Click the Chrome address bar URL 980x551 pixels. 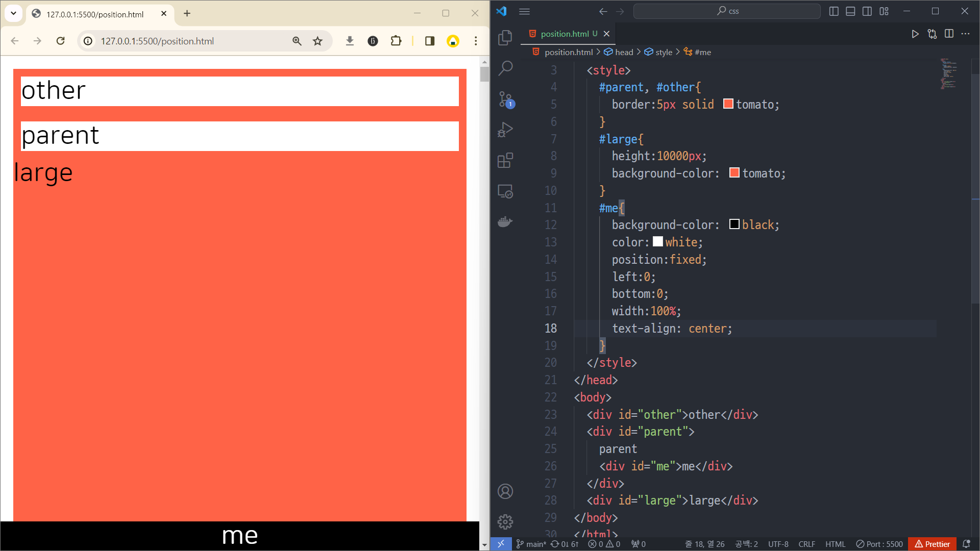pos(157,41)
